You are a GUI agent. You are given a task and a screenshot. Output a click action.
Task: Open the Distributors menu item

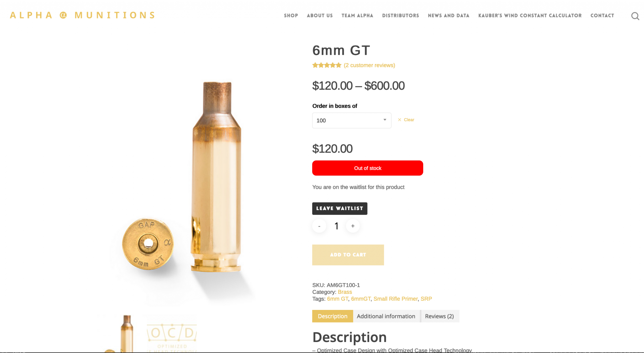tap(400, 15)
